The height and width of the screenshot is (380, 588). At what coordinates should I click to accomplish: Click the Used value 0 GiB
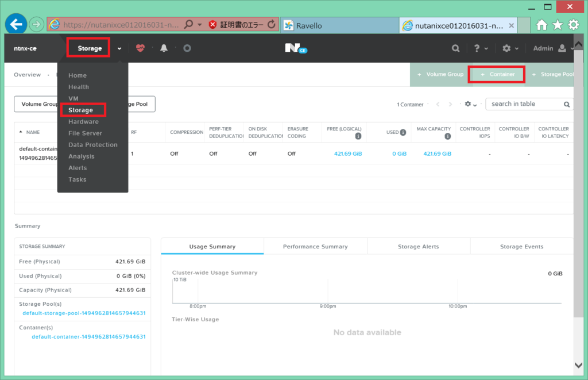(x=400, y=153)
